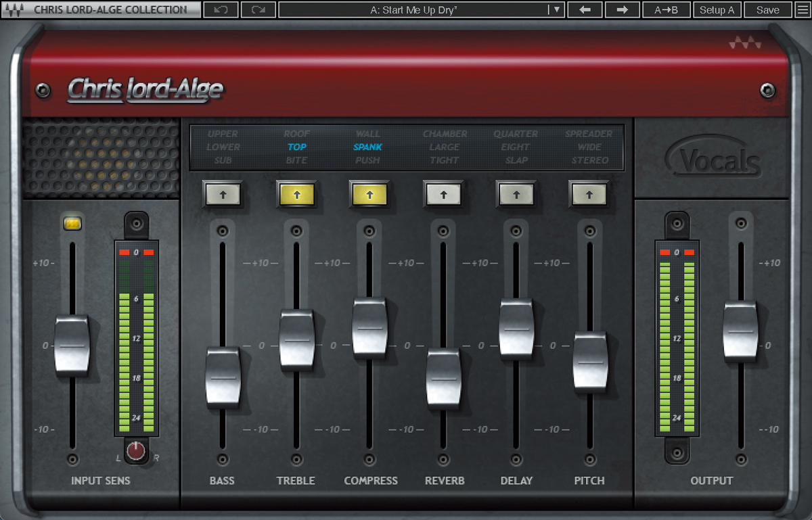Click the input level meter

pyautogui.click(x=137, y=337)
